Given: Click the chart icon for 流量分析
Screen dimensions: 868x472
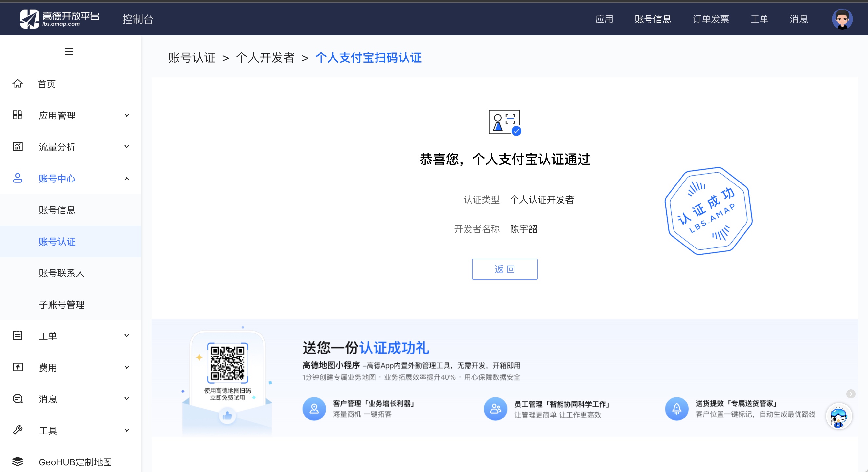Looking at the screenshot, I should click(17, 147).
